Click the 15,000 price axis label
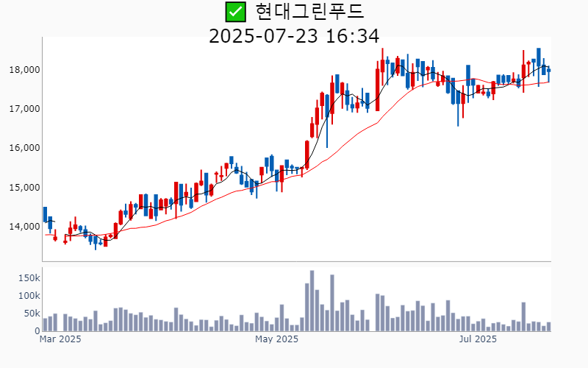This screenshot has width=588, height=368. (24, 188)
